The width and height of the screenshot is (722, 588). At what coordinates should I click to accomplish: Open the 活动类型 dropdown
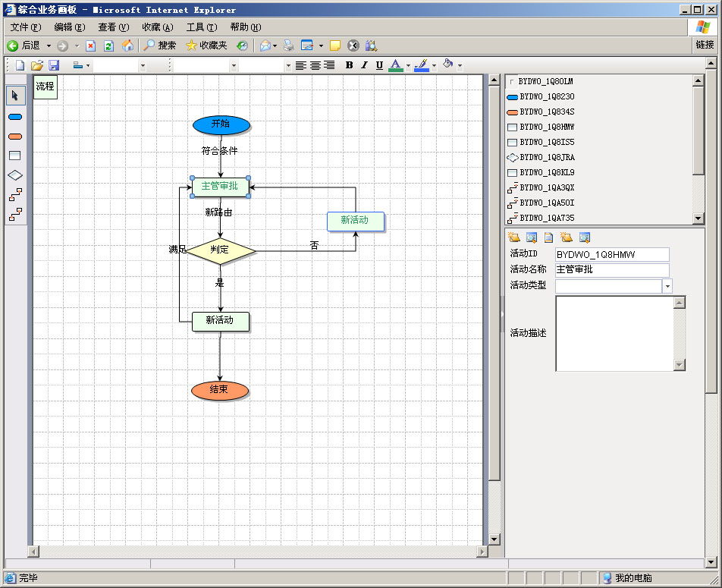667,286
